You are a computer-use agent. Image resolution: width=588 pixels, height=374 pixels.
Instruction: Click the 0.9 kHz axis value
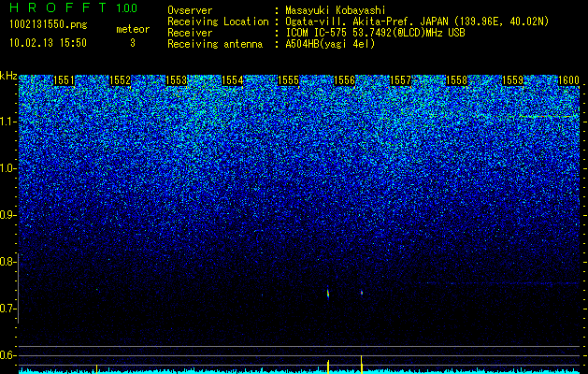click(x=8, y=215)
